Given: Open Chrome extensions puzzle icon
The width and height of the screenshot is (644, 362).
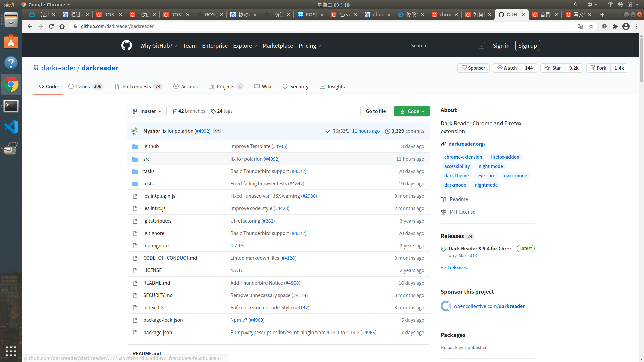Looking at the screenshot, I should [615, 26].
